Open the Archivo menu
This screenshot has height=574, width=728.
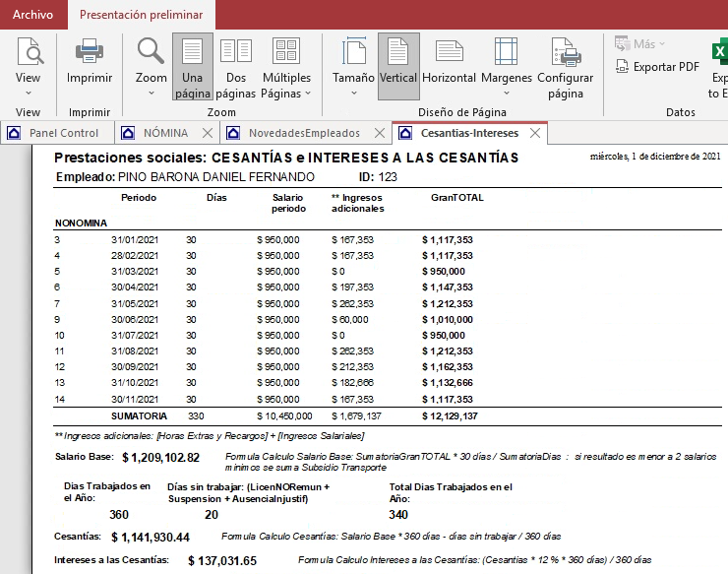32,15
